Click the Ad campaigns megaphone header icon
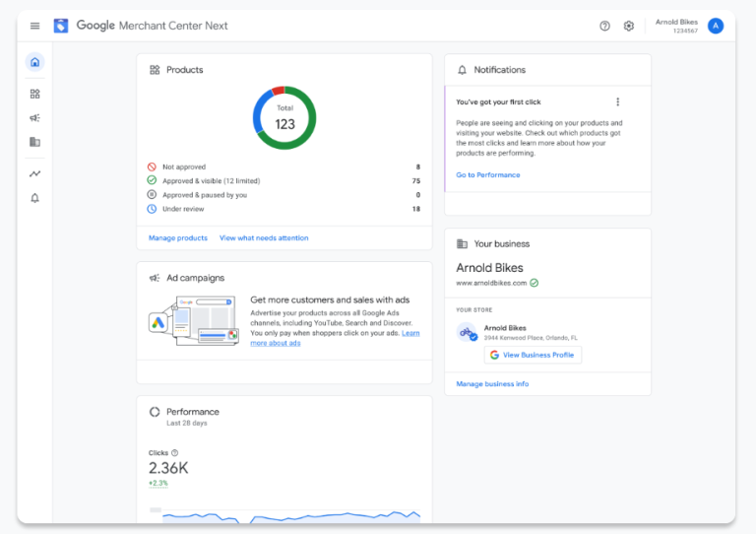The width and height of the screenshot is (756, 534). [x=155, y=278]
